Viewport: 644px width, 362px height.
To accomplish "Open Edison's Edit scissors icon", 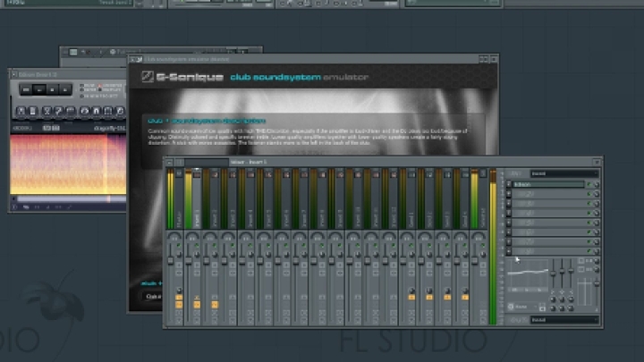I will (47, 111).
